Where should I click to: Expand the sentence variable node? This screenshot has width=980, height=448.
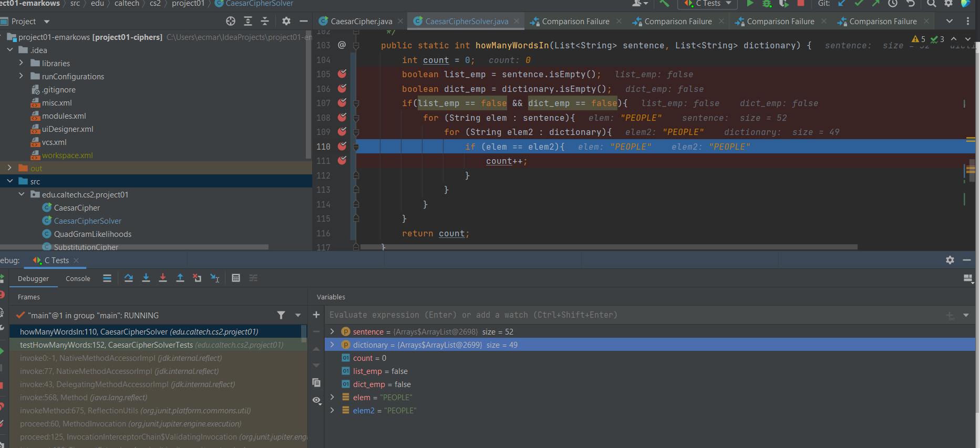[332, 332]
